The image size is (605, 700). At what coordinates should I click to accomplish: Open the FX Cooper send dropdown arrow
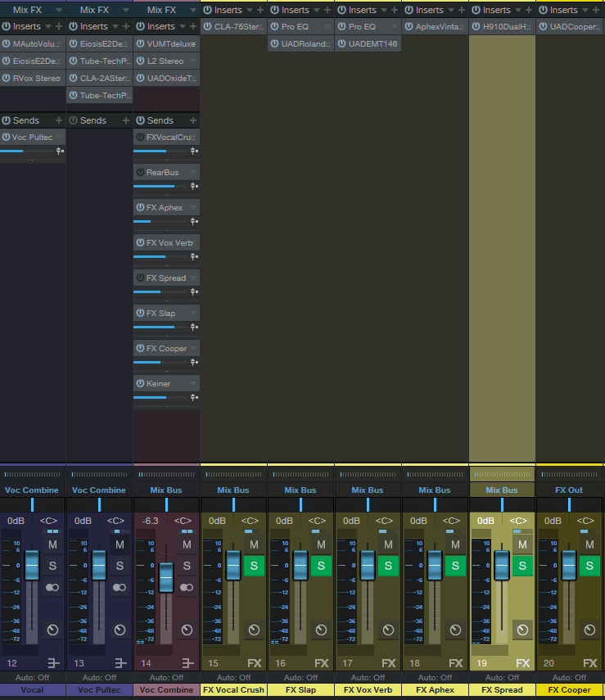click(193, 348)
